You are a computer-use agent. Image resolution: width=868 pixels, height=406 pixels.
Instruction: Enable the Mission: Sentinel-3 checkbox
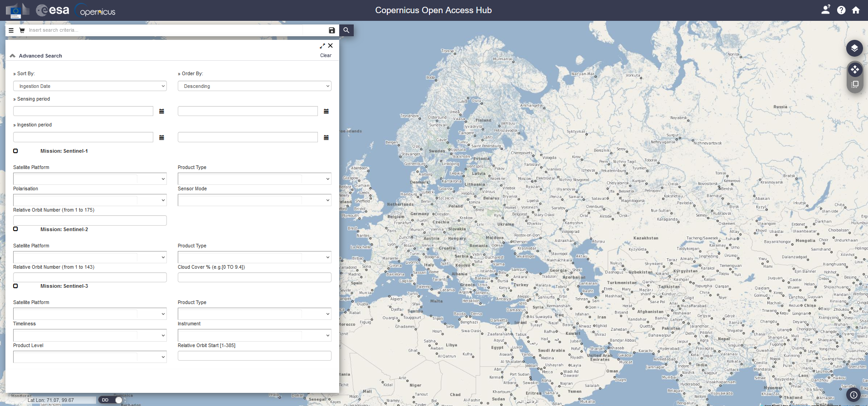pos(15,286)
